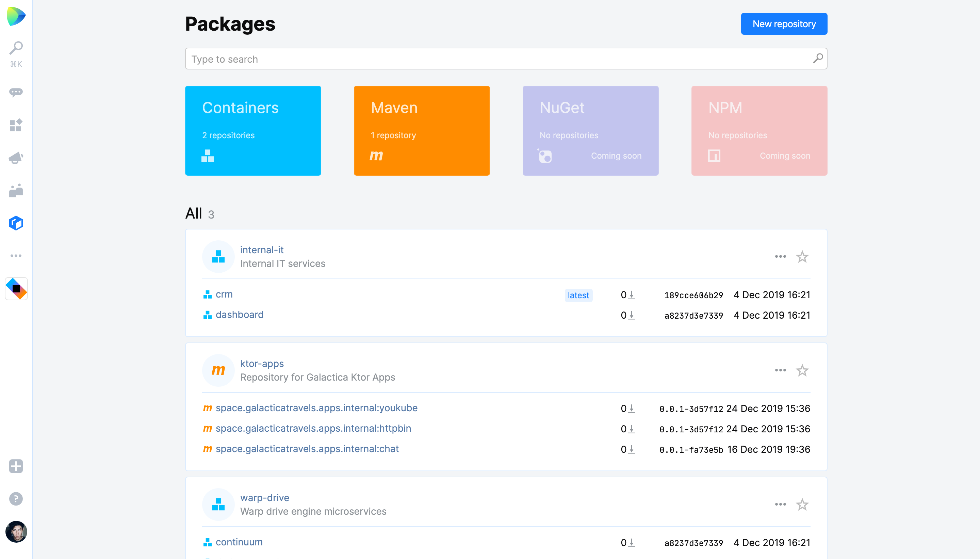980x559 pixels.
Task: Open the Space home logo
Action: tap(16, 16)
